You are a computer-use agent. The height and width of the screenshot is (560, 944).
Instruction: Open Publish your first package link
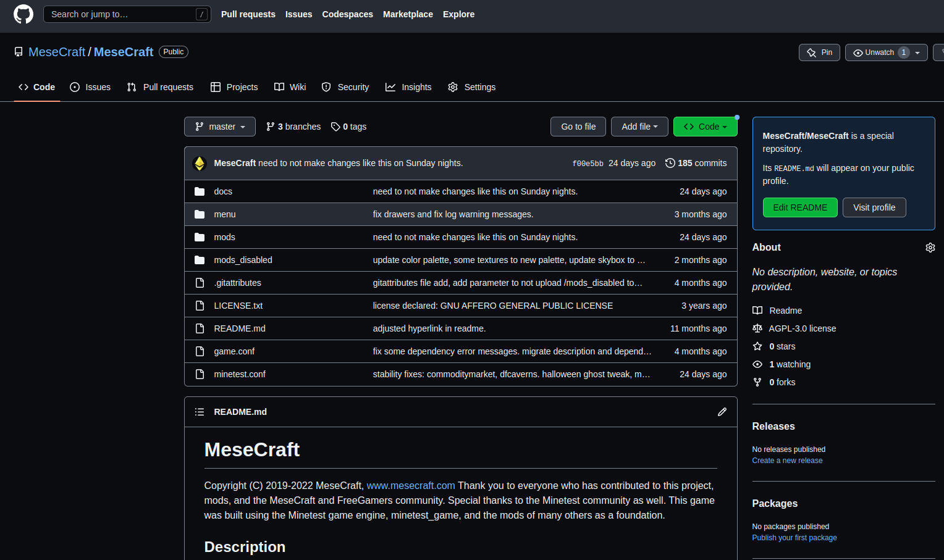tap(794, 538)
